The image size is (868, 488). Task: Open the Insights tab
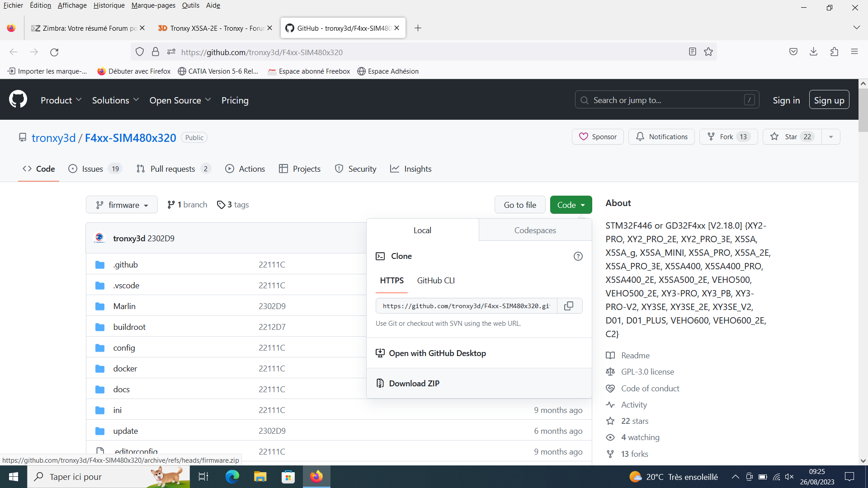tap(410, 169)
